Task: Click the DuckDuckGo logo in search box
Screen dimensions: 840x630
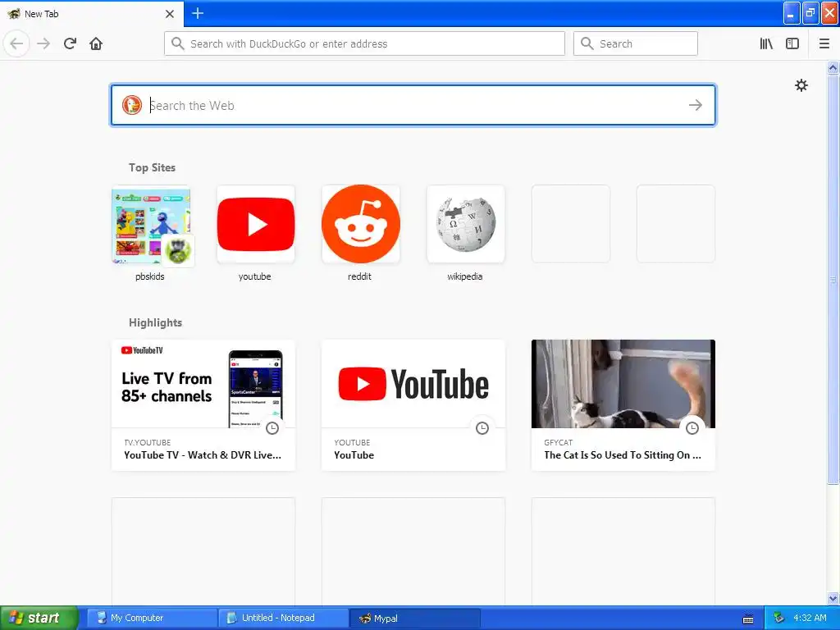Action: coord(132,105)
